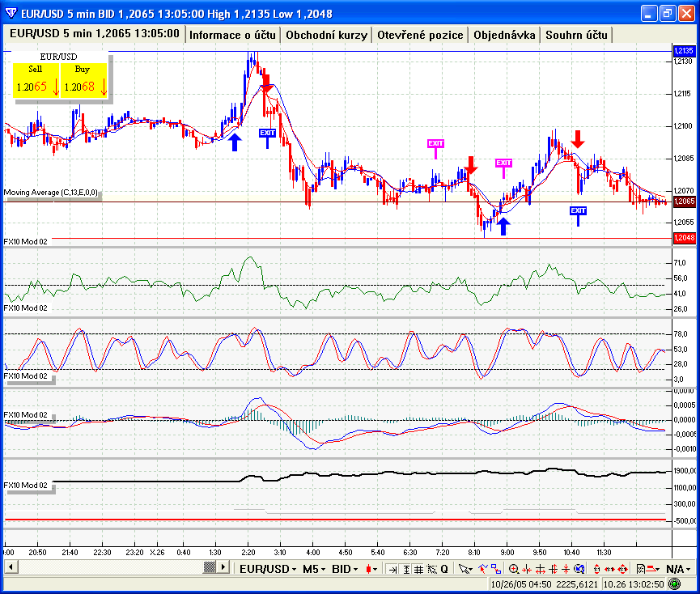This screenshot has width=700, height=594.
Task: Switch to the Objednávka tab
Action: [504, 35]
